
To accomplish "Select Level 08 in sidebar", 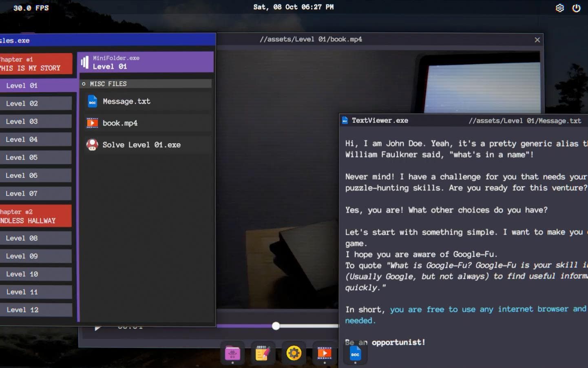I will [x=36, y=238].
